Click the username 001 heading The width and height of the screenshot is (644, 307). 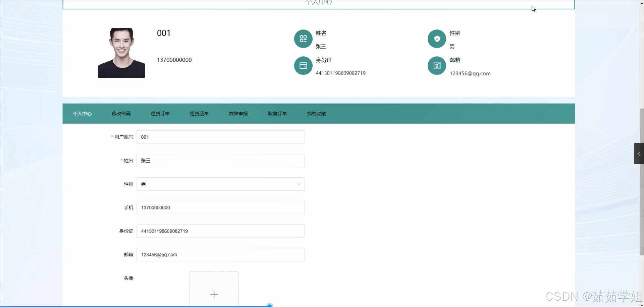coord(164,33)
